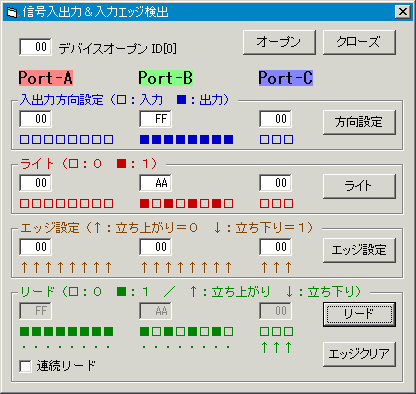Toggle leftmost Port-A edge arrow
This screenshot has width=416, height=394.
pyautogui.click(x=24, y=267)
